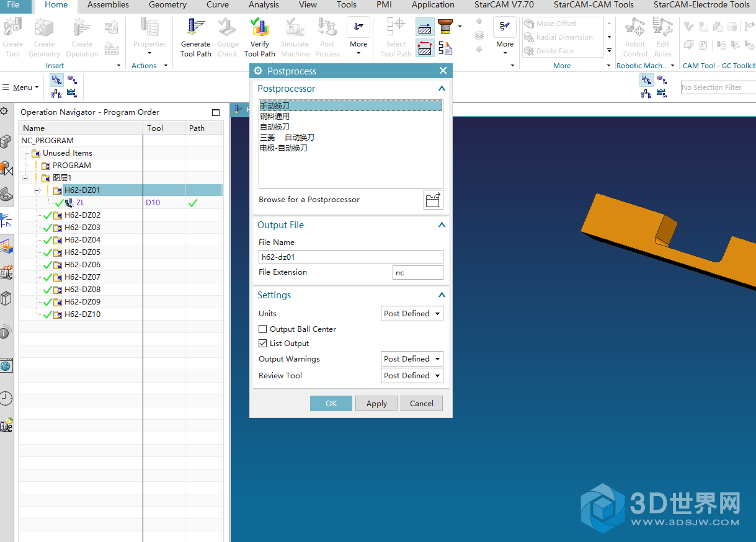Open the Output Warnings dropdown
The image size is (756, 542).
pos(412,359)
